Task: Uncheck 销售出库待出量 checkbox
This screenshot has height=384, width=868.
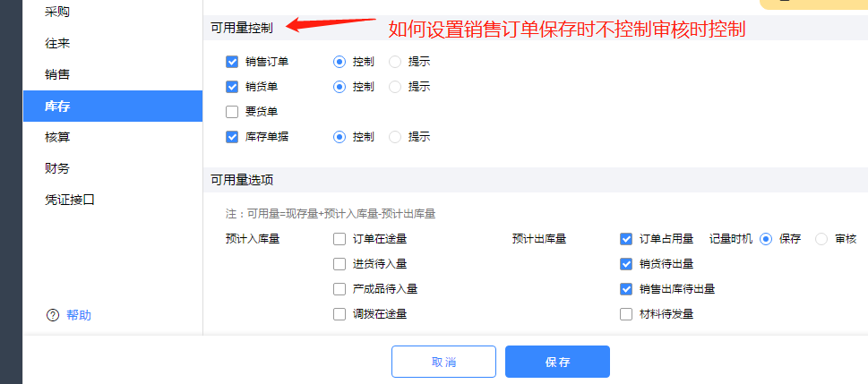Action: click(626, 289)
